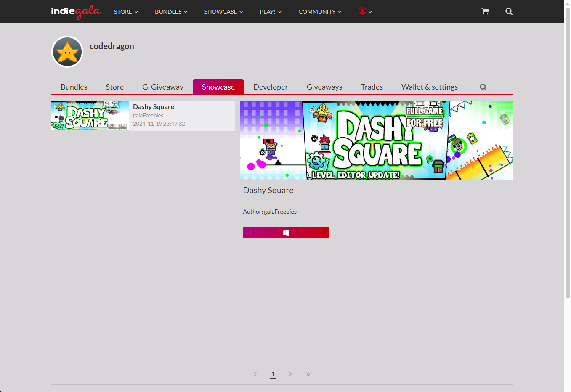
Task: Open the Developer tab
Action: point(271,87)
